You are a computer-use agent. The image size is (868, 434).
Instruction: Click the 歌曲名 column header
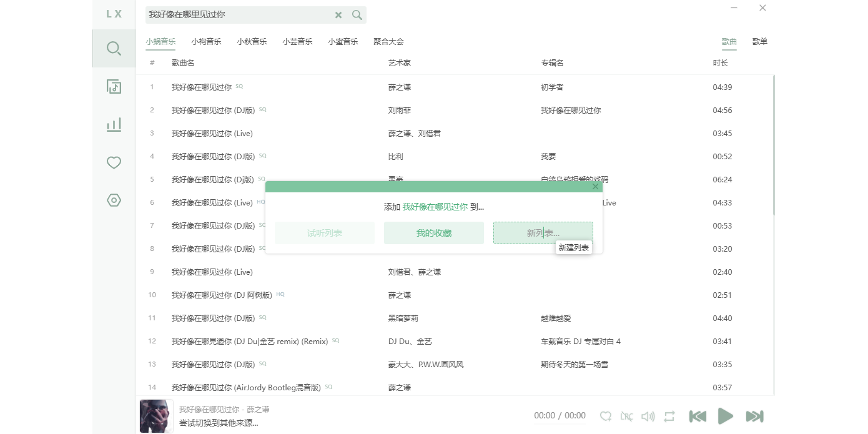pos(183,63)
